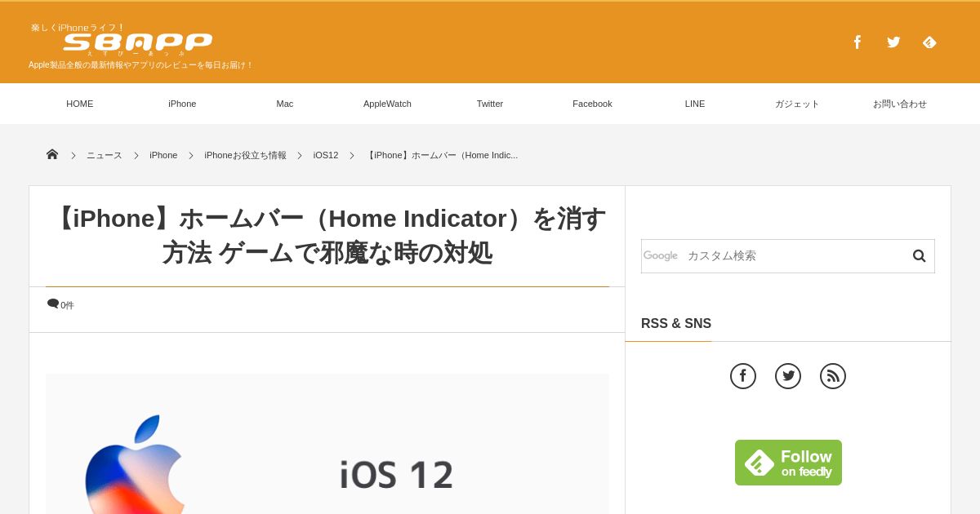The height and width of the screenshot is (514, 980).
Task: Select ガジェット in the navigation bar
Action: (797, 104)
